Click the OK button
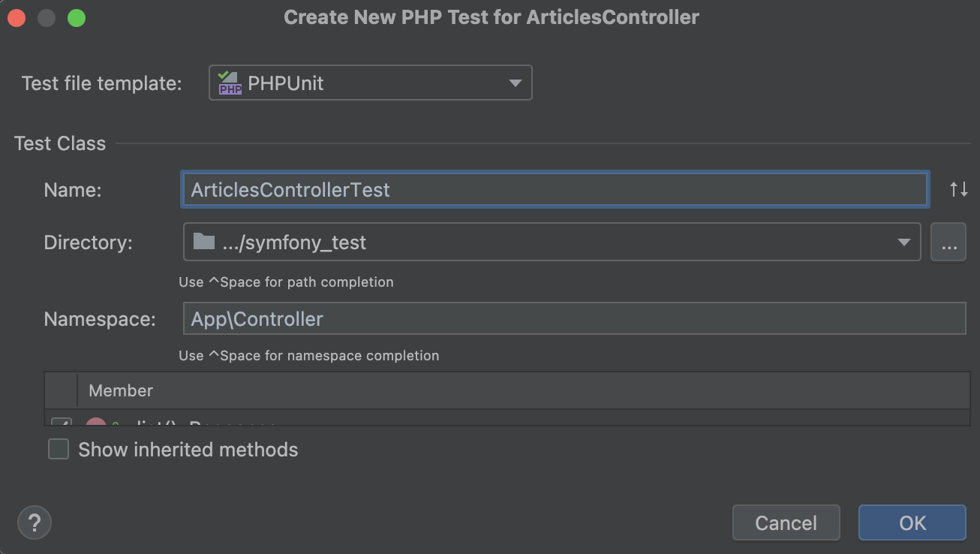This screenshot has width=980, height=554. point(912,522)
